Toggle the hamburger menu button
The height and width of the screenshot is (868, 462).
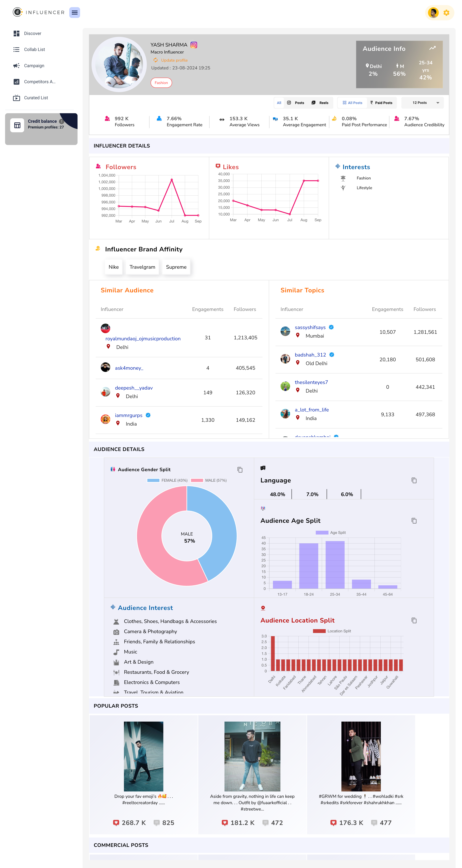tap(75, 13)
